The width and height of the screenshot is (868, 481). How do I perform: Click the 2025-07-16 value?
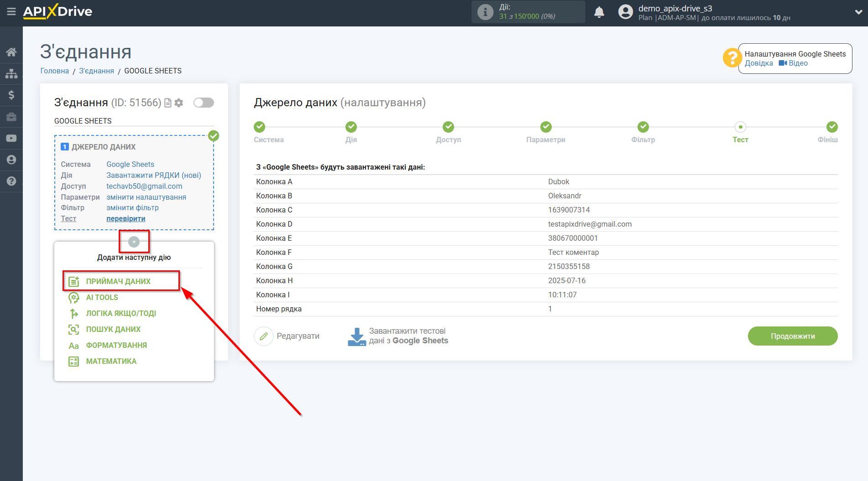567,281
